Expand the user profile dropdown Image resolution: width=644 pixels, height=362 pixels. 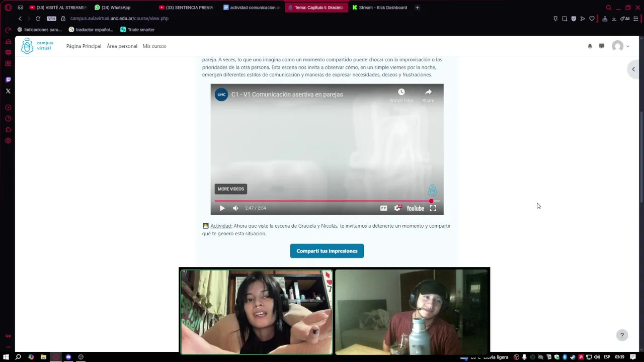coord(620,46)
